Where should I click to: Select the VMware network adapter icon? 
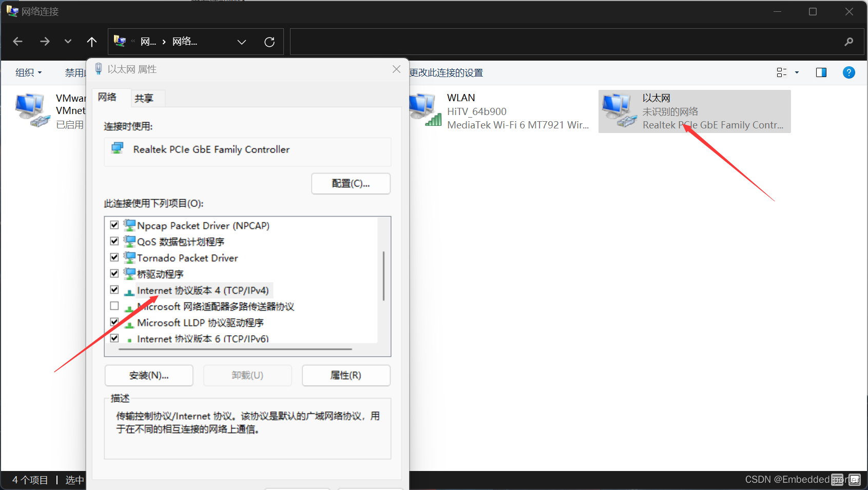pos(32,110)
